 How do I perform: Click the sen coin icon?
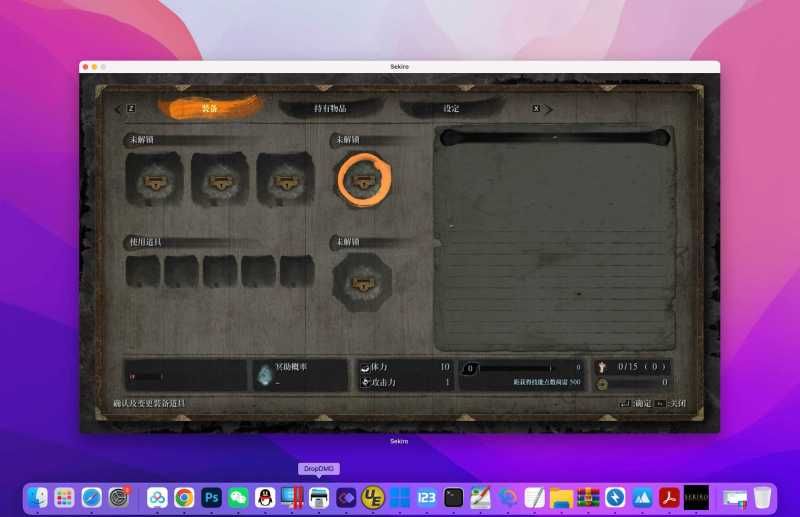coord(602,383)
